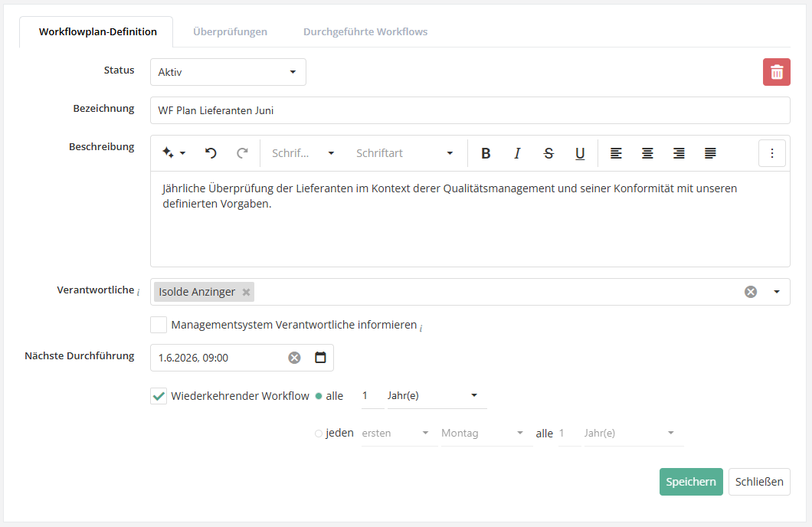The image size is (812, 527).
Task: Enable Managementsystem Verantwortliche informieren checkbox
Action: (159, 325)
